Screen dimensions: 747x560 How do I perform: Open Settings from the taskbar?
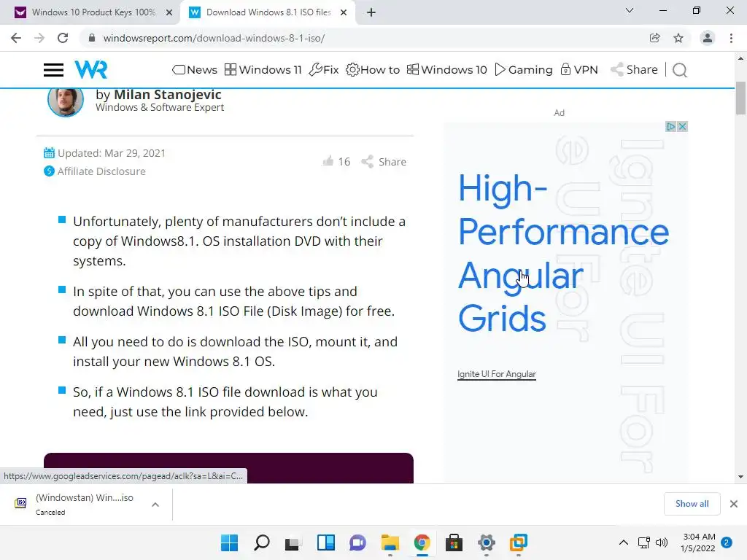point(487,542)
